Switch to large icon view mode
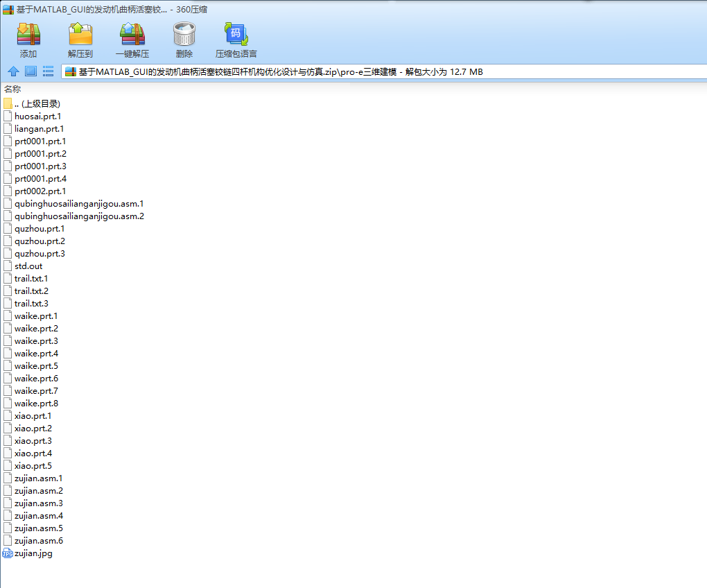The height and width of the screenshot is (588, 707). (x=30, y=71)
